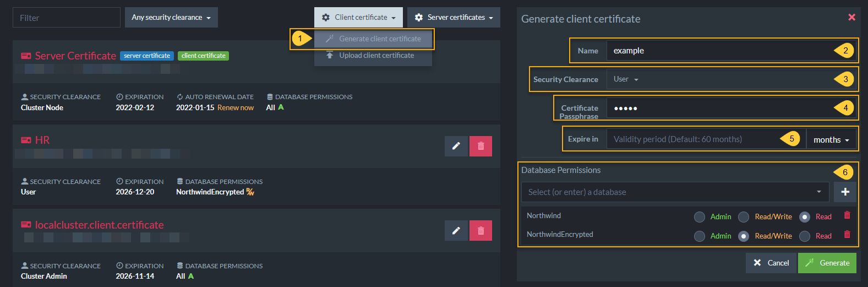Screen dimensions: 868x287
Task: Open the Any security clearance filter dropdown
Action: pyautogui.click(x=171, y=17)
